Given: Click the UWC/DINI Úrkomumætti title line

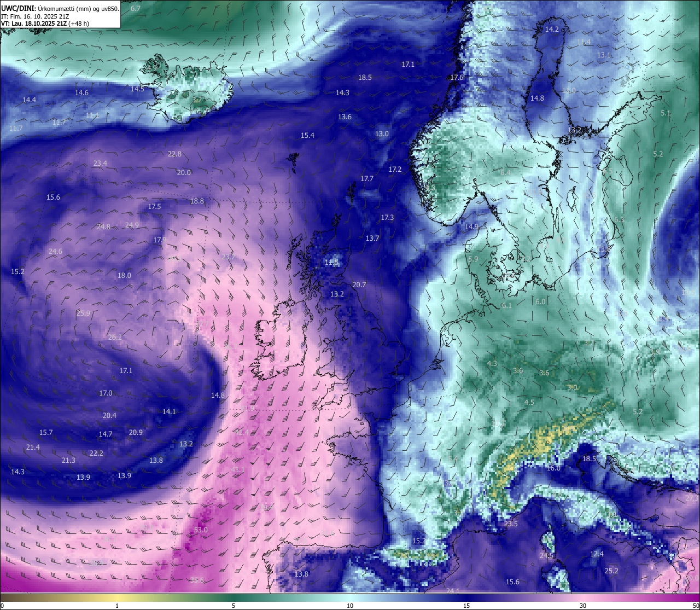Looking at the screenshot, I should pyautogui.click(x=60, y=8).
